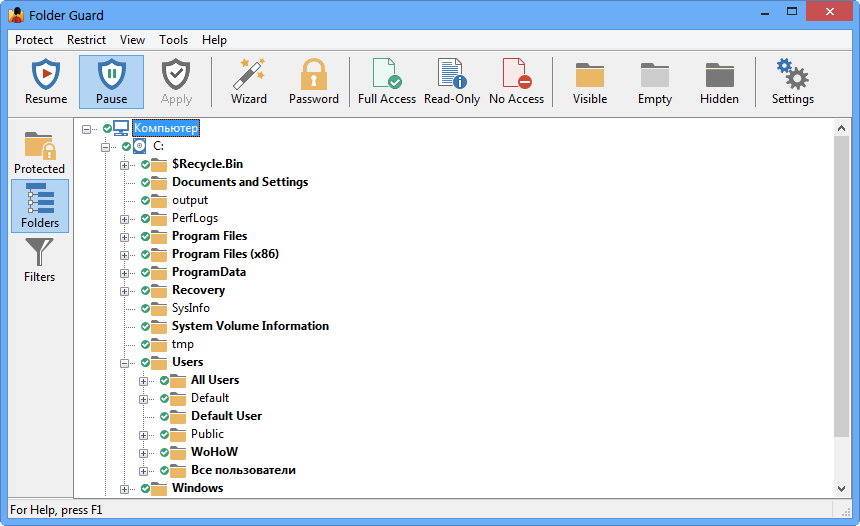The width and height of the screenshot is (860, 526).
Task: Click the green status check beside Users
Action: click(145, 362)
